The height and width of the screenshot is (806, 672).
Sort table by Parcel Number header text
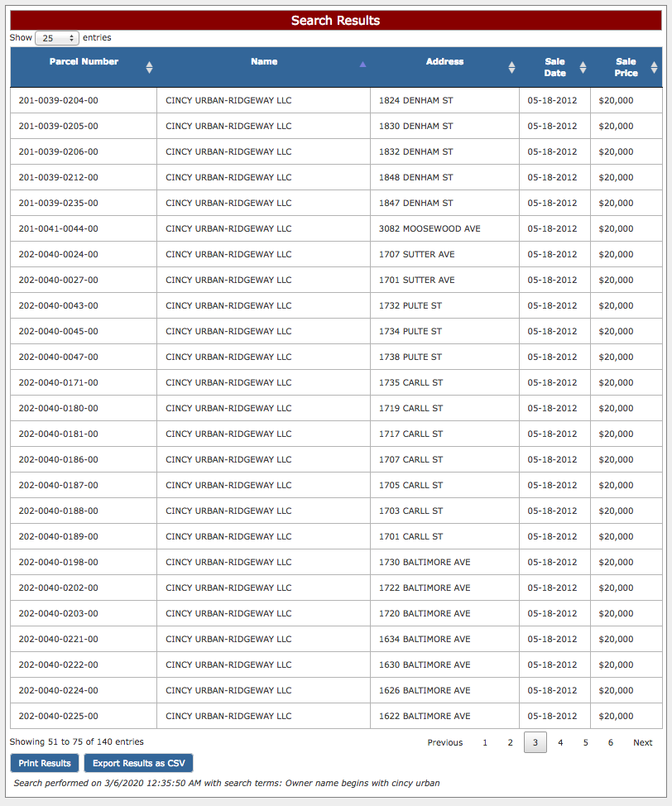[84, 62]
